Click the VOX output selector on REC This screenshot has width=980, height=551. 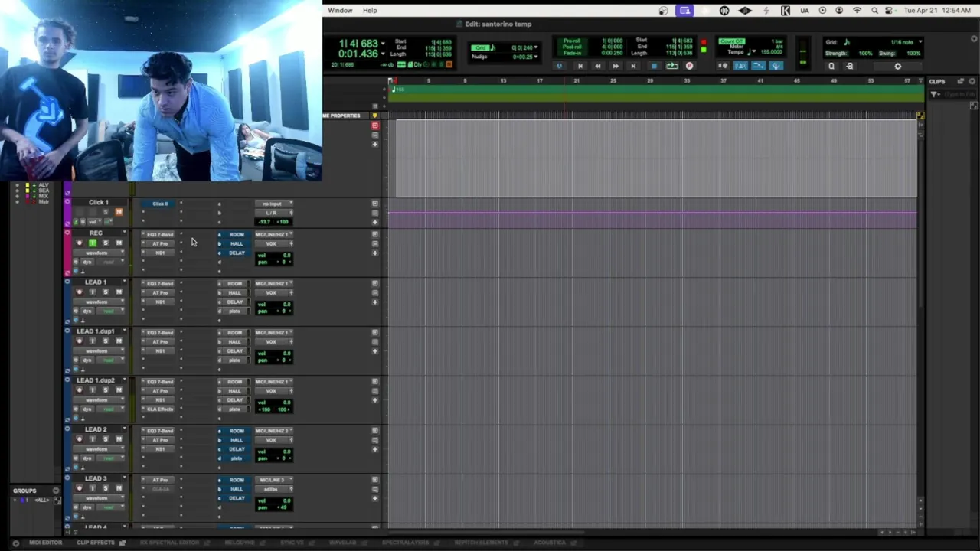273,243
